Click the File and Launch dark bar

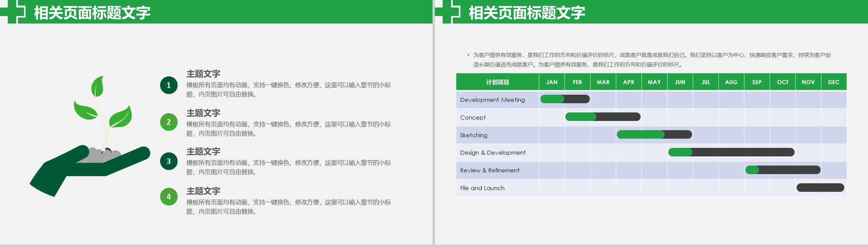click(x=820, y=188)
